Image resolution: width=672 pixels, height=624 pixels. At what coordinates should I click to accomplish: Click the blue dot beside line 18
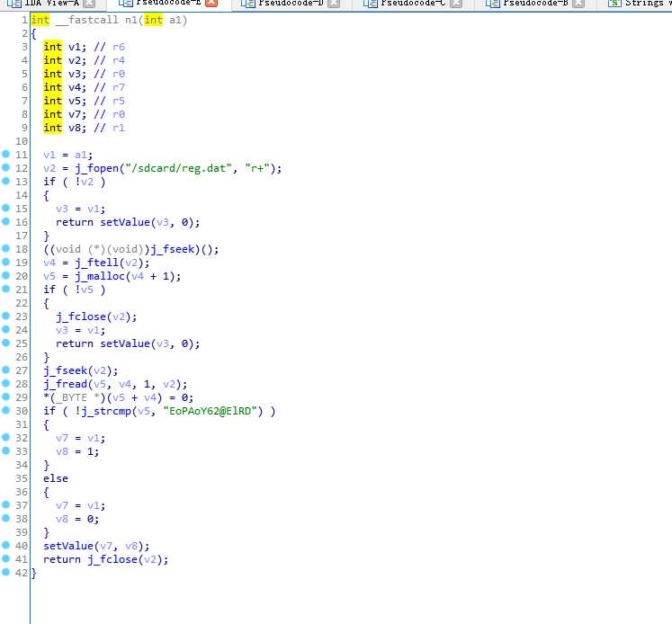point(5,249)
